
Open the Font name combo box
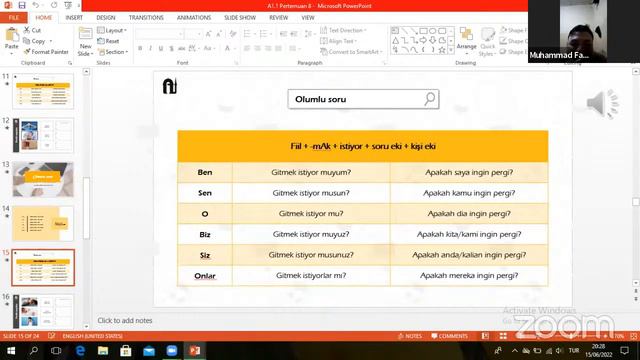click(159, 34)
